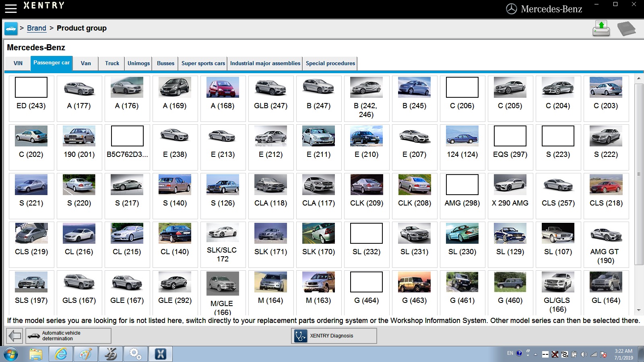Select the Passenger car tab

(52, 63)
